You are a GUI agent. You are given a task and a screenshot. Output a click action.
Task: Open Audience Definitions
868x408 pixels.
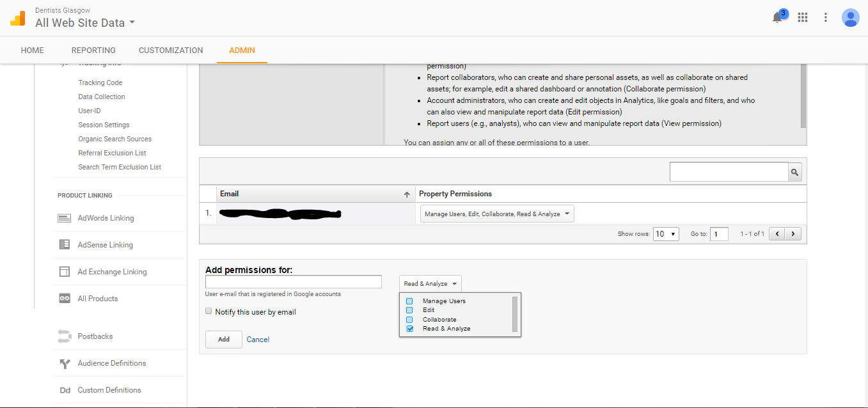pyautogui.click(x=112, y=363)
